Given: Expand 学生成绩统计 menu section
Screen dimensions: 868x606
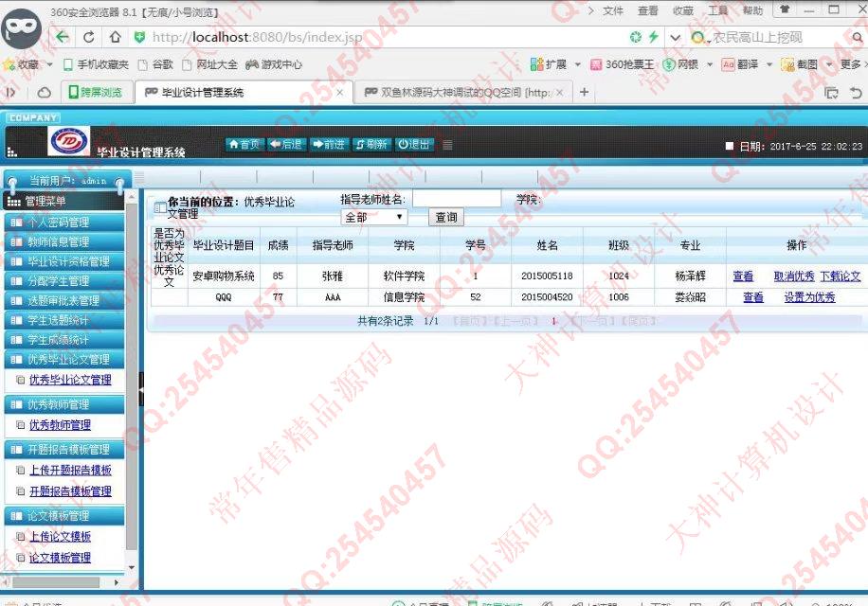Looking at the screenshot, I should tap(64, 340).
